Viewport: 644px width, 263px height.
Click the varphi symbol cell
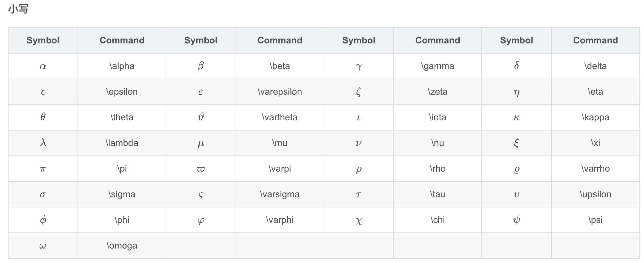tap(201, 220)
